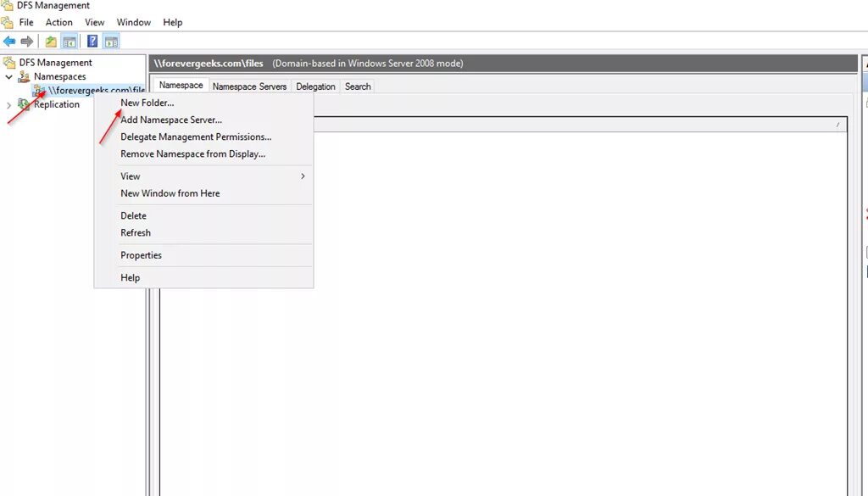Toggle the Show/Hide Action Pane icon
868x496 pixels.
[x=111, y=42]
